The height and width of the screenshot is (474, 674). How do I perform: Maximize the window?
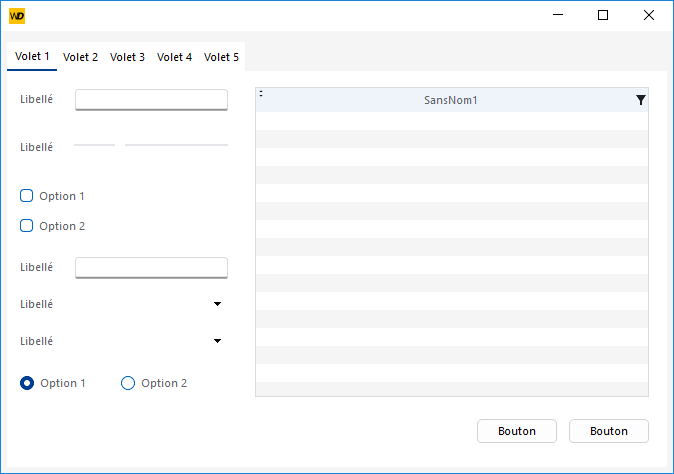(x=603, y=15)
